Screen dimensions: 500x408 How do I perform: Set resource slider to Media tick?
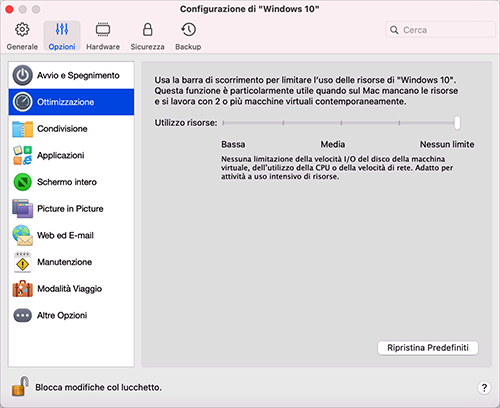click(x=341, y=123)
